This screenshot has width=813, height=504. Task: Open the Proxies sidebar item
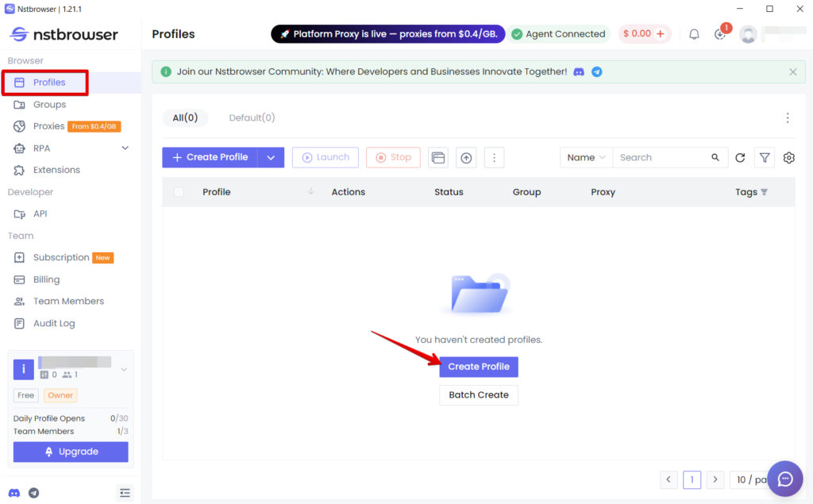click(48, 126)
